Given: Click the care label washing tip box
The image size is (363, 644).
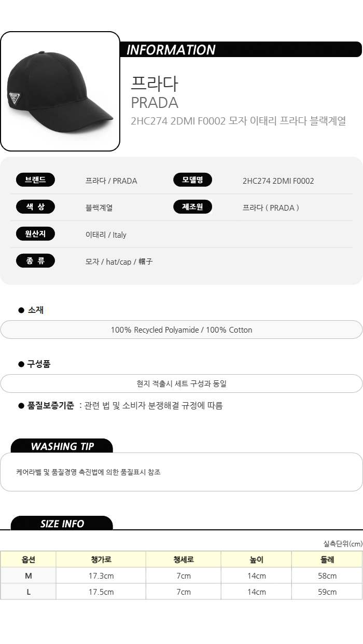Looking at the screenshot, I should click(x=181, y=472).
